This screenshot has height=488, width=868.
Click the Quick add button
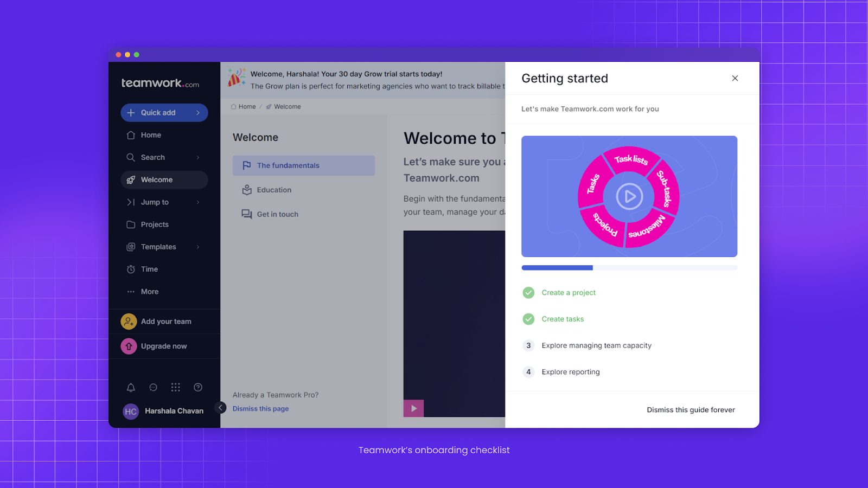164,113
